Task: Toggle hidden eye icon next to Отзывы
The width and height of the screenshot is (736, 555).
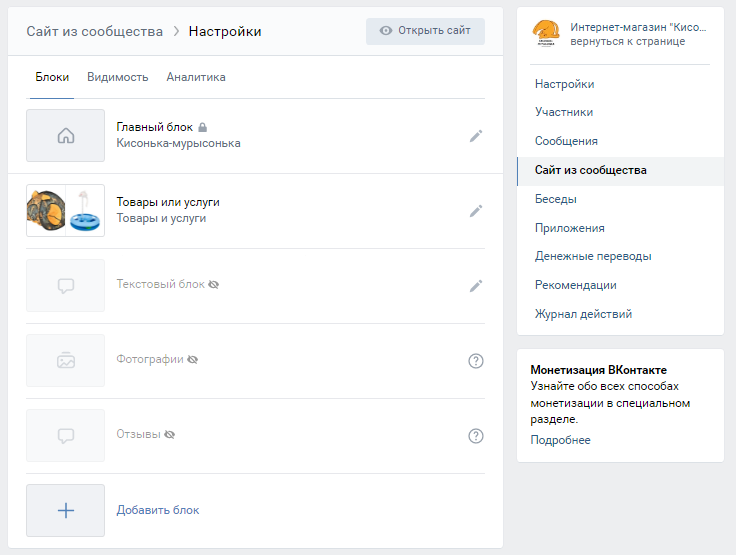Action: pyautogui.click(x=169, y=435)
